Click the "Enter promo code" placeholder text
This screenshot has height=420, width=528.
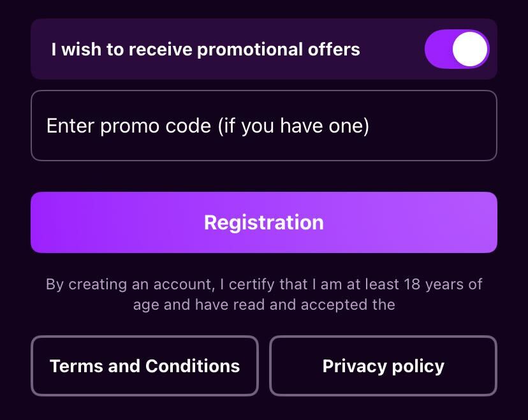208,126
